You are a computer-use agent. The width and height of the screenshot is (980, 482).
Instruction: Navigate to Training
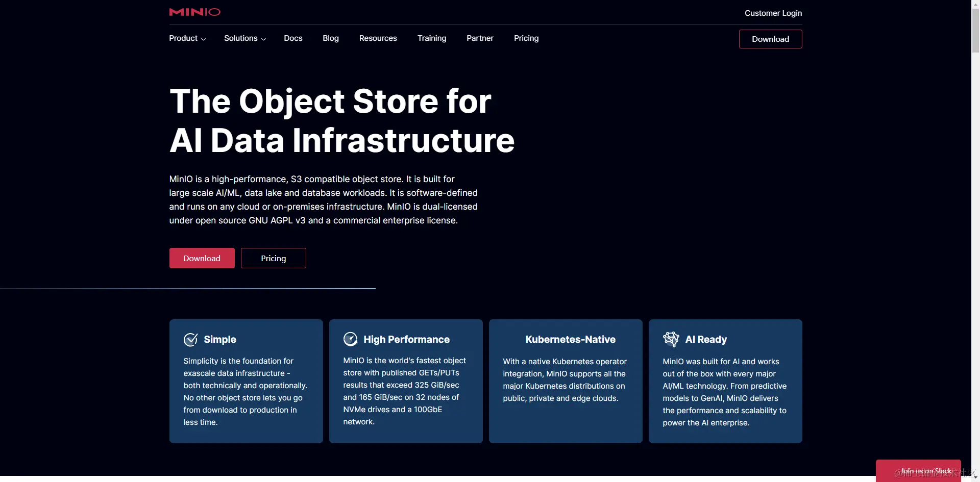(432, 38)
